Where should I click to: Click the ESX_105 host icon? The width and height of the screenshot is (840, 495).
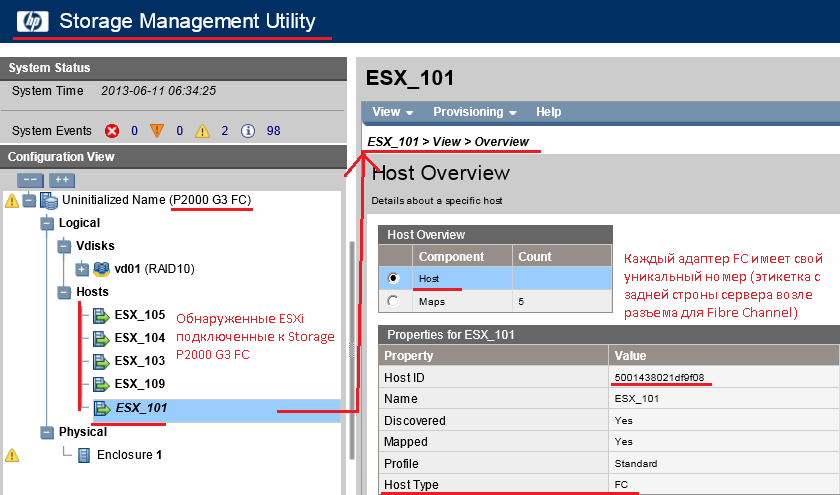click(x=101, y=315)
